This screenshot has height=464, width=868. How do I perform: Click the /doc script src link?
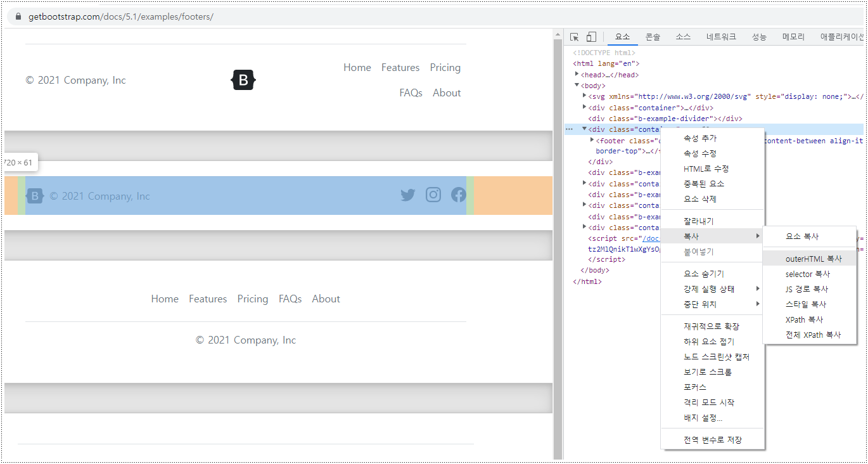pos(652,238)
